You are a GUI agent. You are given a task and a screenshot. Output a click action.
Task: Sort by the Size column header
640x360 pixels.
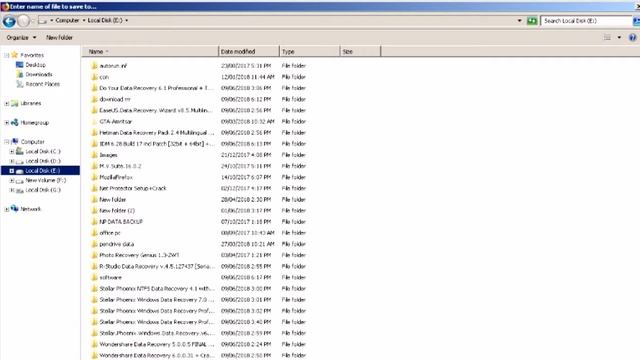pyautogui.click(x=360, y=51)
